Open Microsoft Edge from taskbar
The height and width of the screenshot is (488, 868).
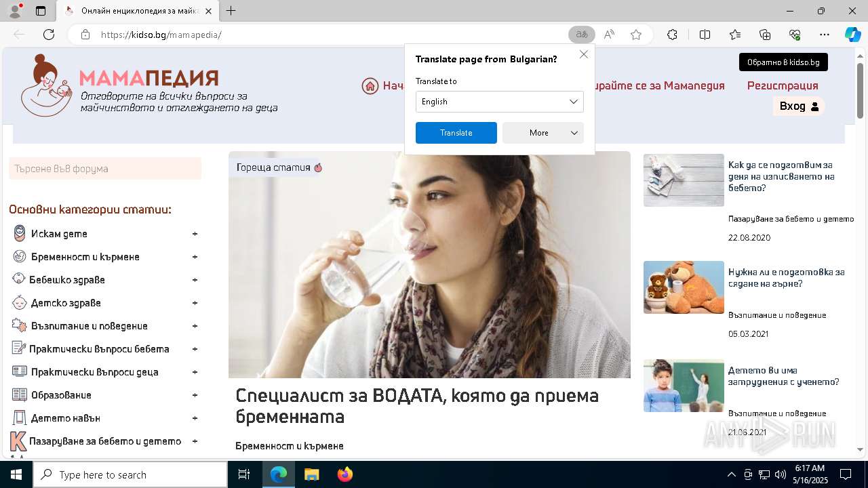pos(279,474)
